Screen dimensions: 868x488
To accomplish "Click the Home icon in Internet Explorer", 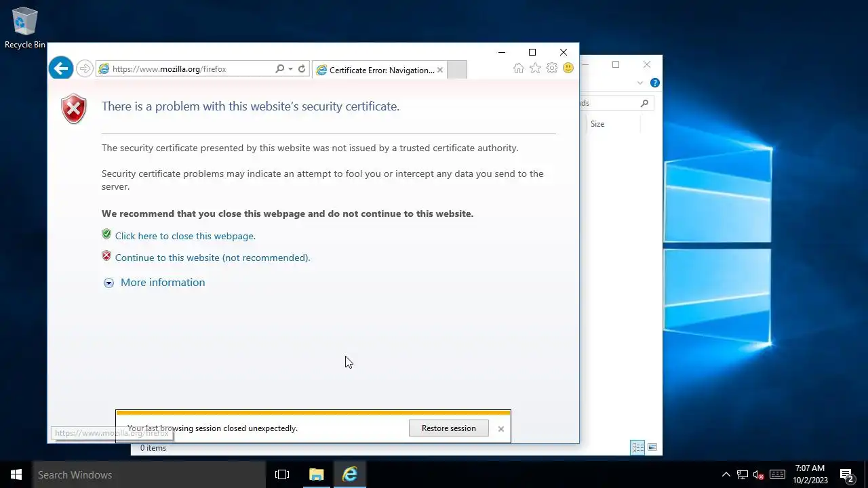I will [519, 68].
